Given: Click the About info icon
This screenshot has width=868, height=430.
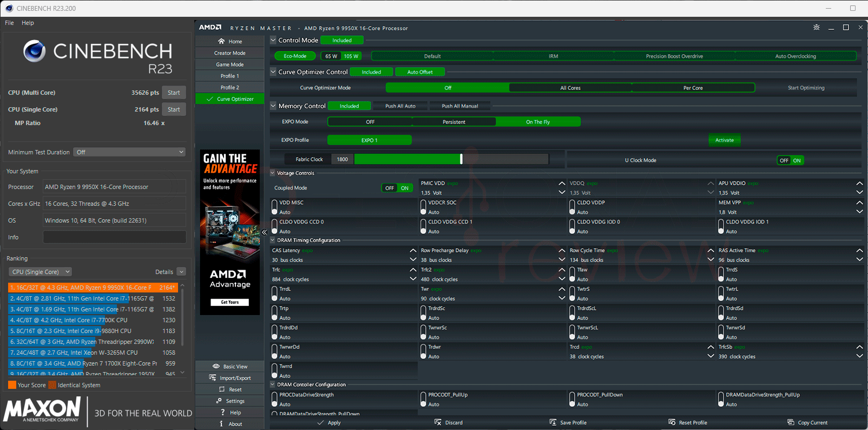Looking at the screenshot, I should [x=221, y=424].
